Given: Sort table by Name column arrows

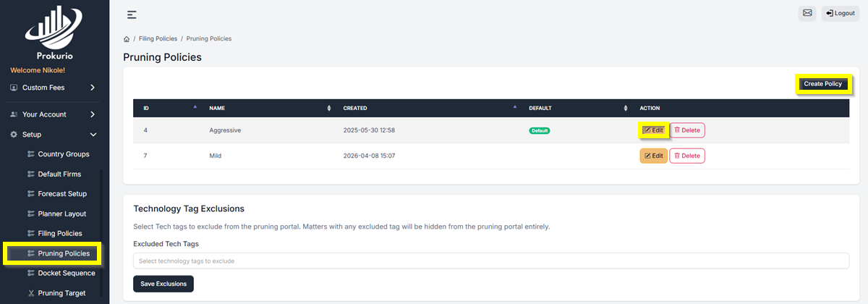Looking at the screenshot, I should click(x=329, y=108).
